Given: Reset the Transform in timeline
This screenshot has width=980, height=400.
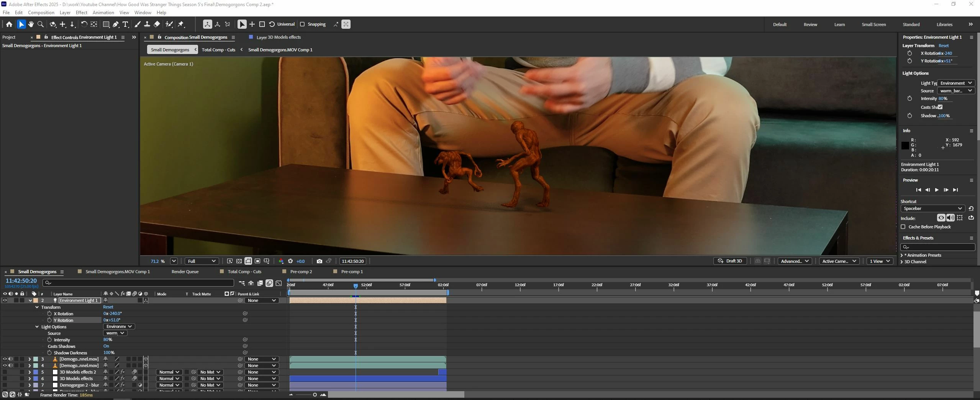Looking at the screenshot, I should tap(108, 307).
